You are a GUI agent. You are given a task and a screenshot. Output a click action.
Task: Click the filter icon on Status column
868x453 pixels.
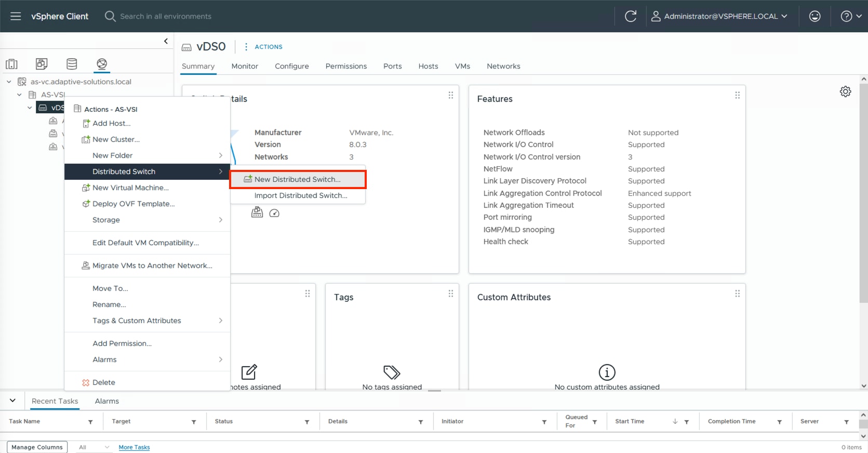pos(307,422)
